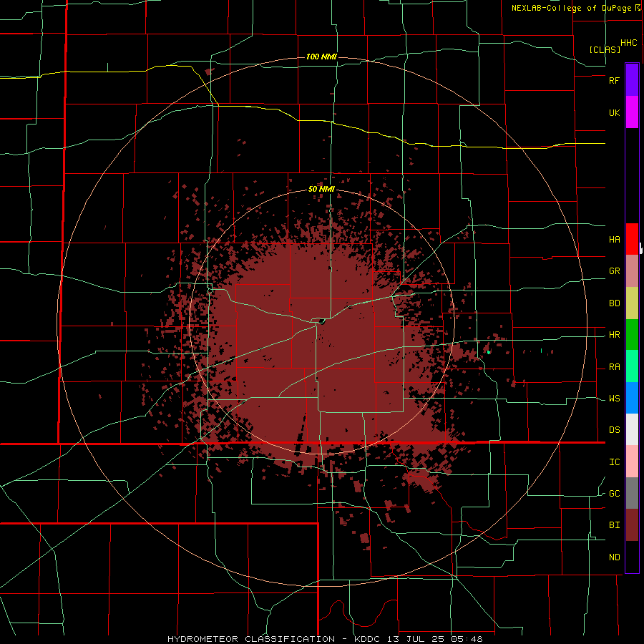
Task: Click the HA red legend swatch
Action: [x=632, y=239]
